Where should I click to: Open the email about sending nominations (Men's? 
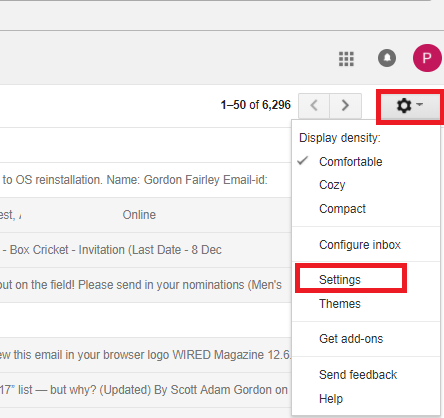pos(146,285)
